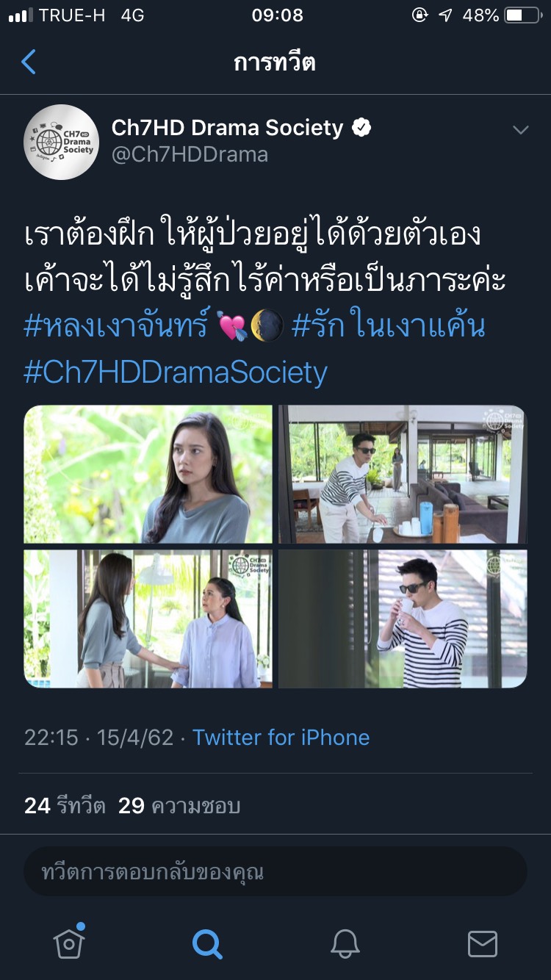Open notifications bell tab
This screenshot has height=980, width=551.
point(345,943)
